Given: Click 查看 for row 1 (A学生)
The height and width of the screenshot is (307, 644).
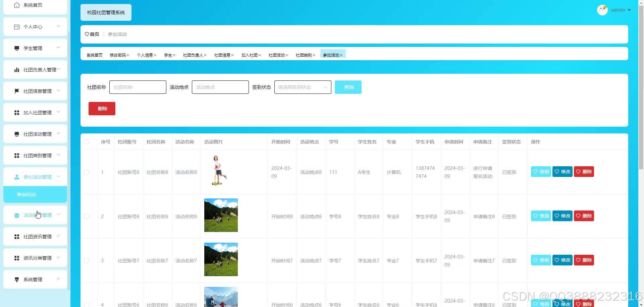Looking at the screenshot, I should (541, 172).
